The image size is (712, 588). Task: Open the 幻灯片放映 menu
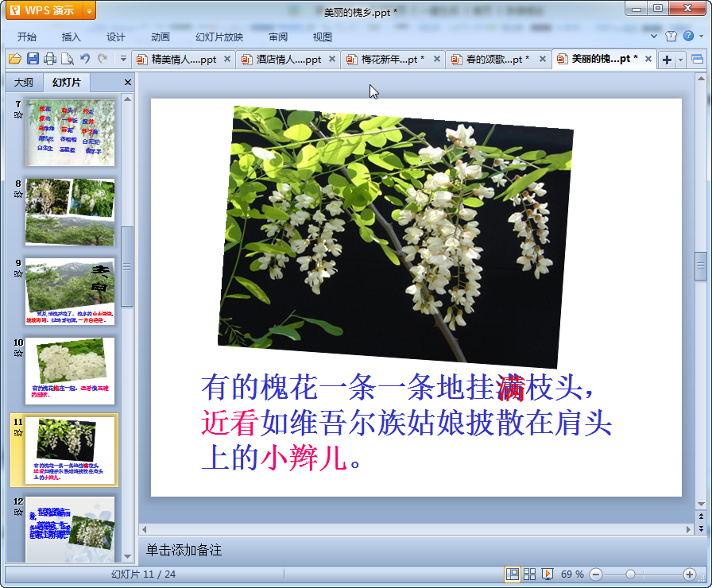click(x=219, y=37)
